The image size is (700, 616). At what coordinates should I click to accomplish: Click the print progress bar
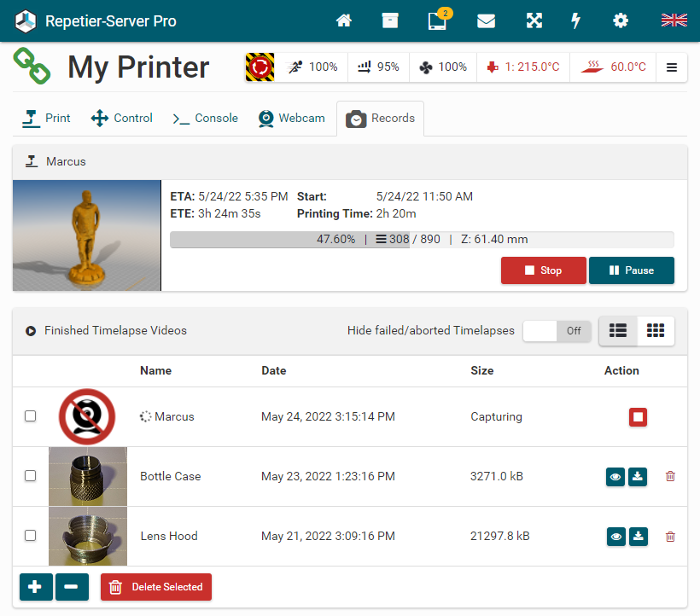coord(422,240)
